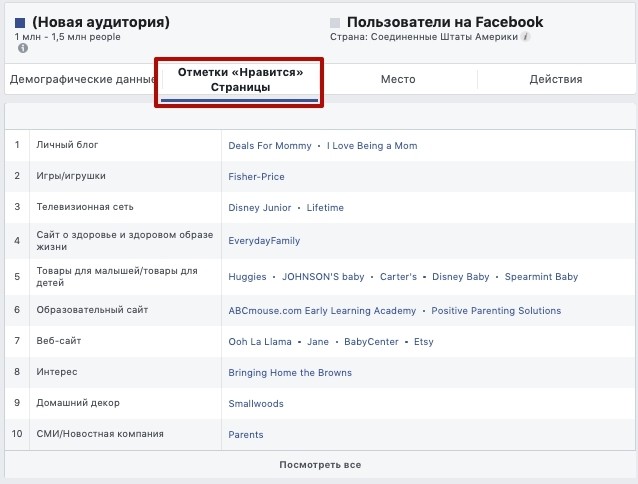
Task: Open the Действия tab
Action: [556, 79]
